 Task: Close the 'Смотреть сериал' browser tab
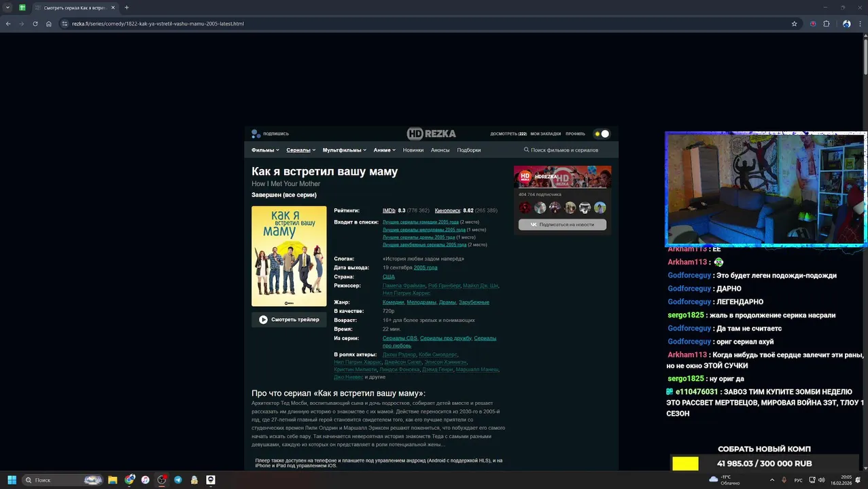tap(114, 8)
